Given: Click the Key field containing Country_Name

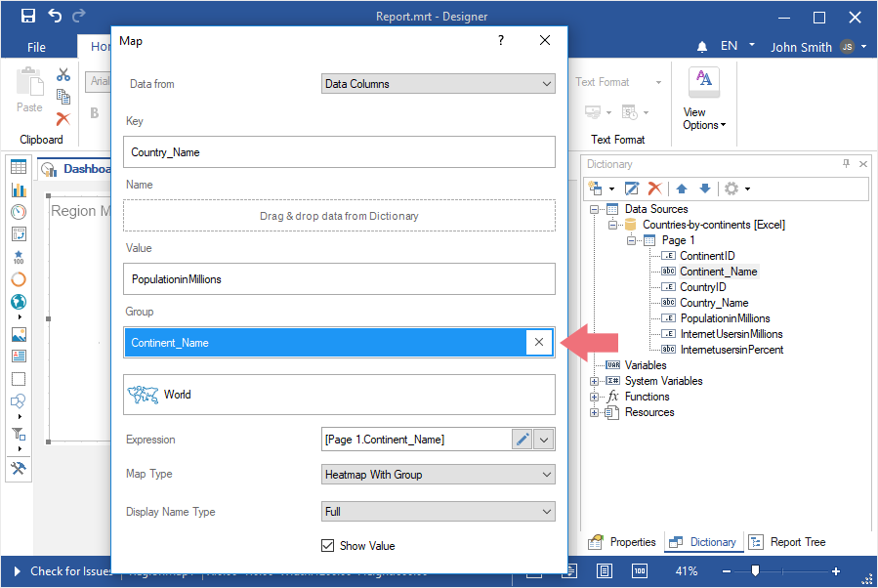Looking at the screenshot, I should pyautogui.click(x=339, y=152).
